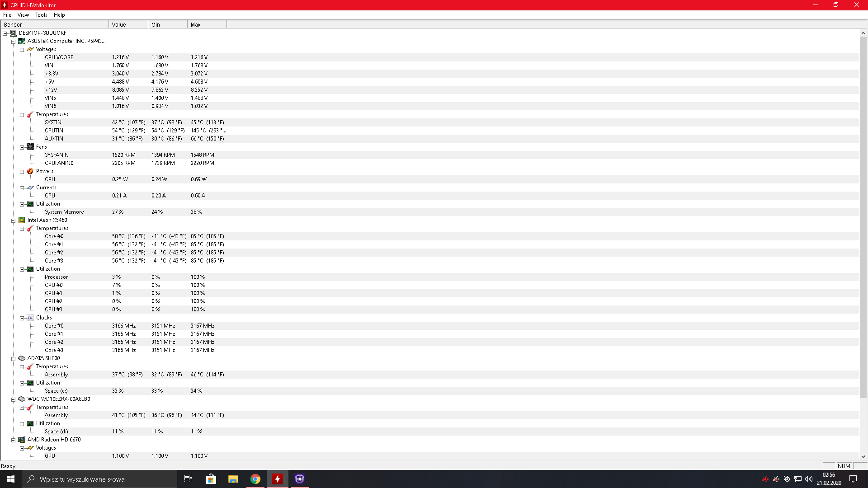Click the Currents wave icon

(30, 188)
